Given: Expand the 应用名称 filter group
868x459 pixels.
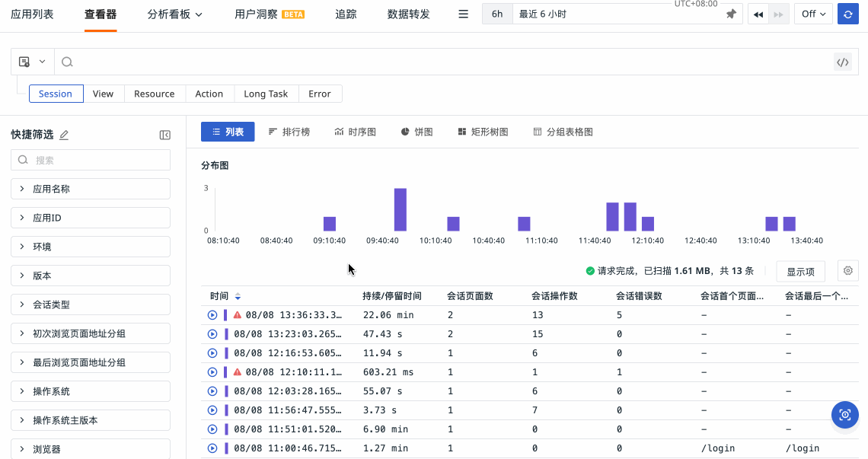Looking at the screenshot, I should (90, 189).
